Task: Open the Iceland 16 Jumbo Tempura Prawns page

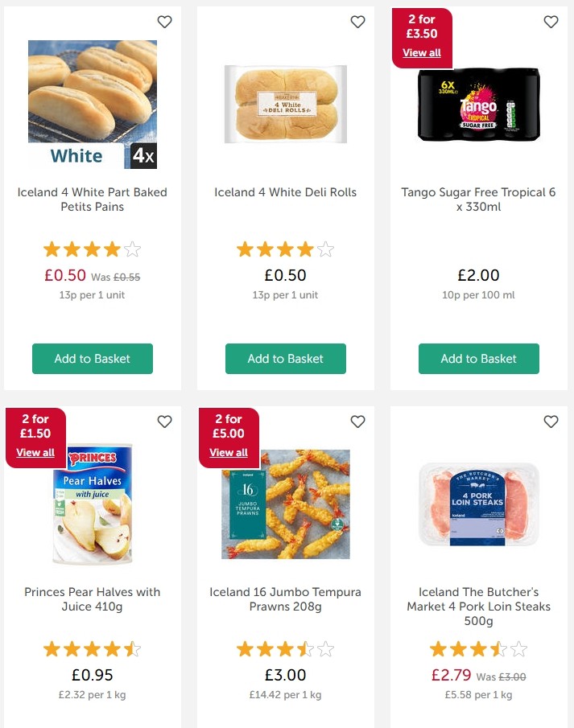Action: 285,599
